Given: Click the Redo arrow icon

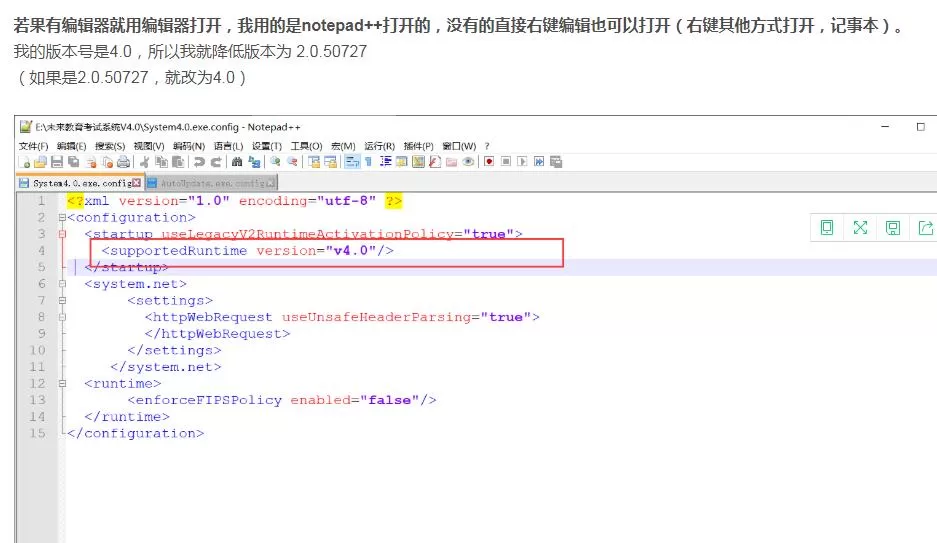Looking at the screenshot, I should click(216, 162).
